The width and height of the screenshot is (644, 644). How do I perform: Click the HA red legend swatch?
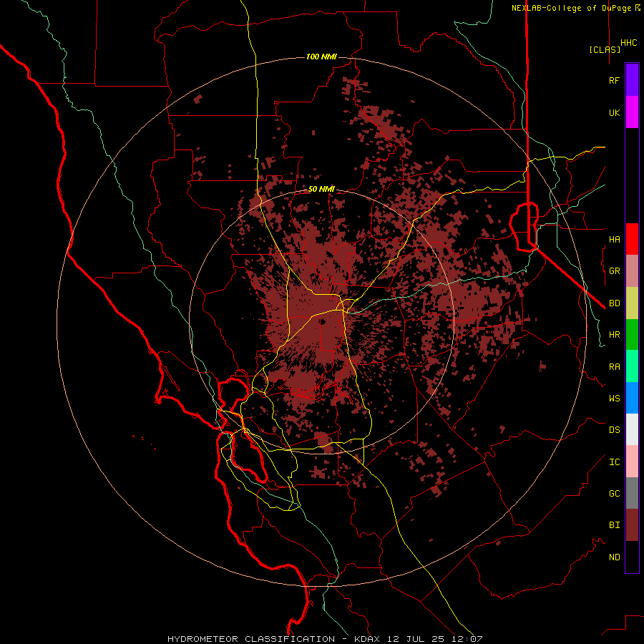pos(632,239)
